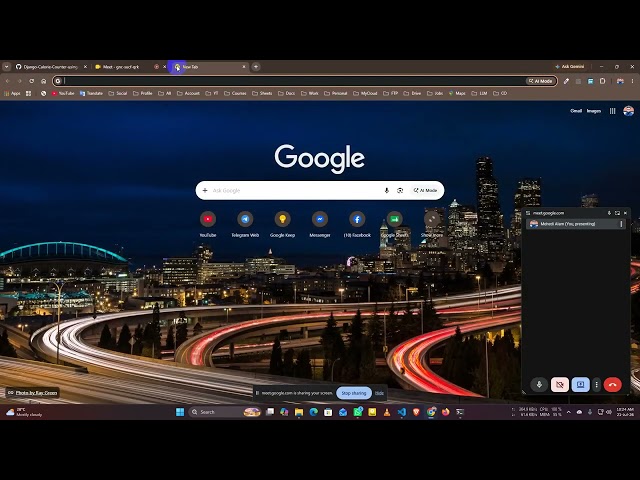Toggle screen presenting in Meet window
This screenshot has height=480, width=640.
(580, 384)
